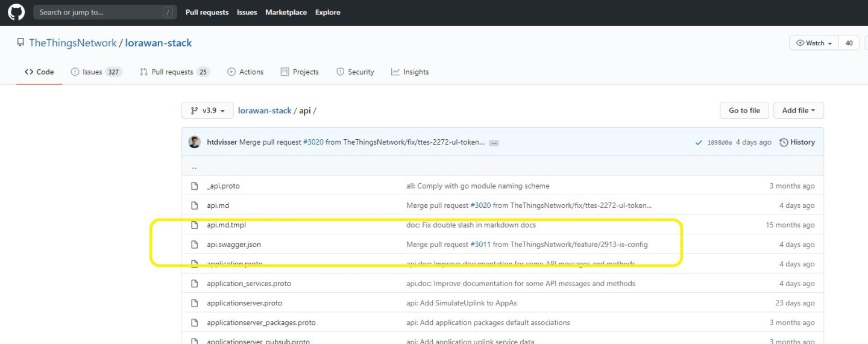Go up to parent directory (..)

194,167
